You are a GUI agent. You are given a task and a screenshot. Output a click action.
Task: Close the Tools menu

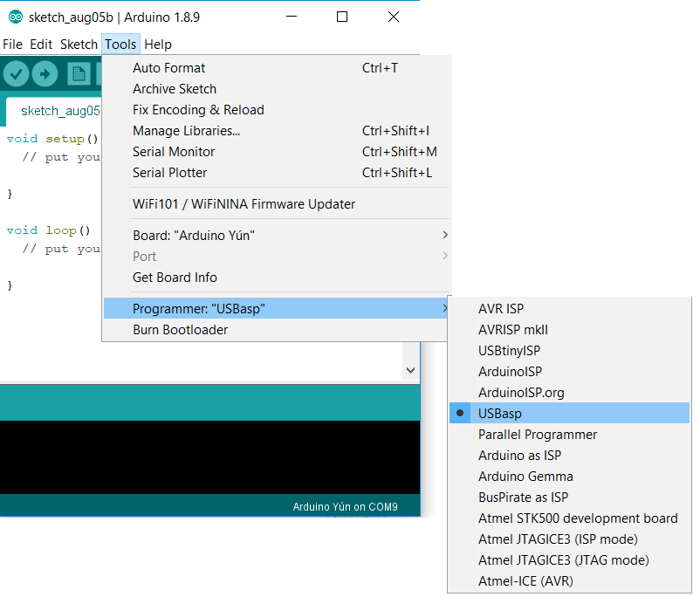[120, 45]
